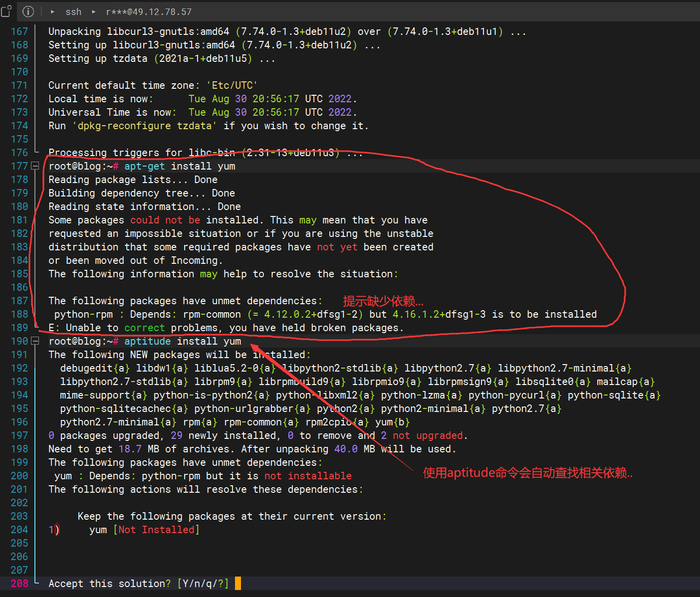Click 'The following NEW packages will be installed' line
This screenshot has width=700, height=597.
pos(180,355)
